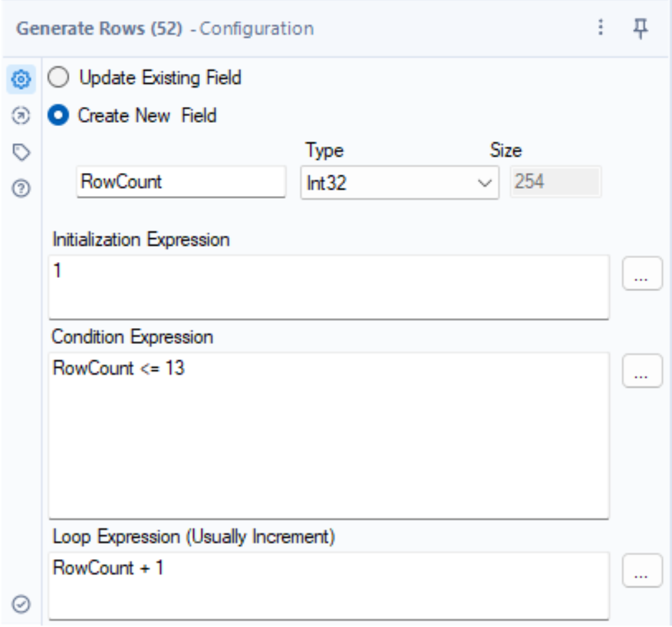Open the Help question mark icon

22,189
